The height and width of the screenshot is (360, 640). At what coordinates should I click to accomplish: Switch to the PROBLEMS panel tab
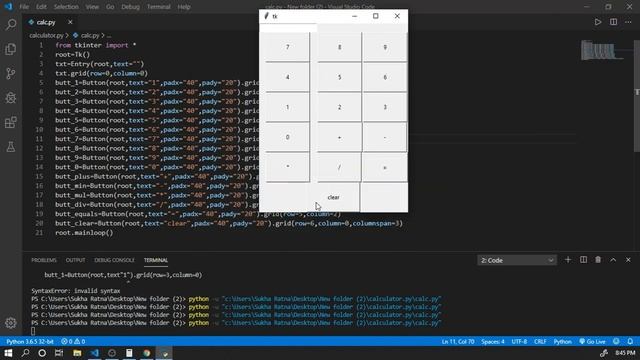44,260
